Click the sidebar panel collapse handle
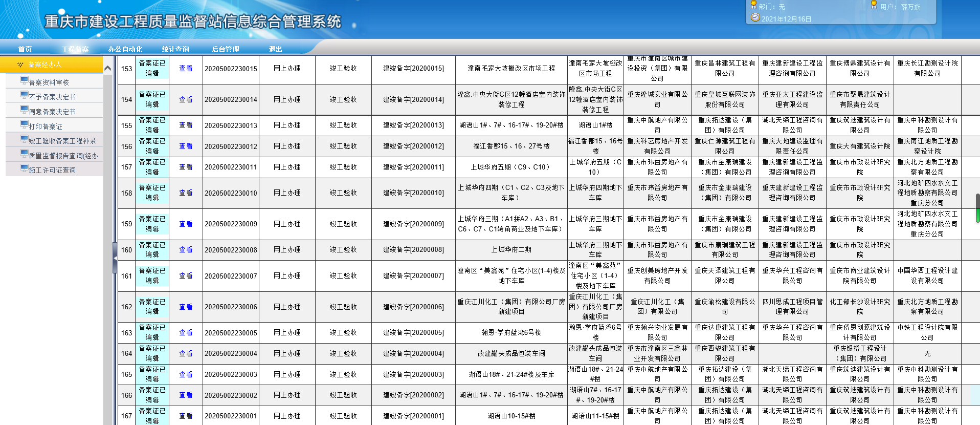This screenshot has height=425, width=980. tap(115, 258)
